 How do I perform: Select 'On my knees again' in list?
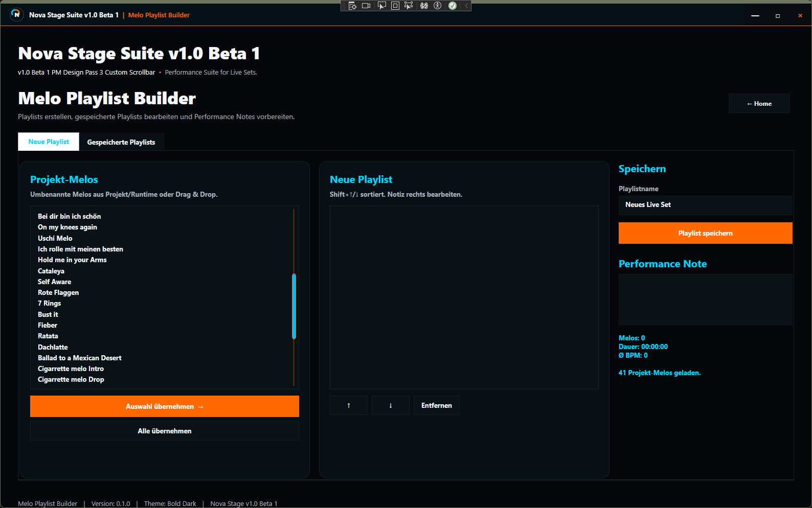point(67,227)
